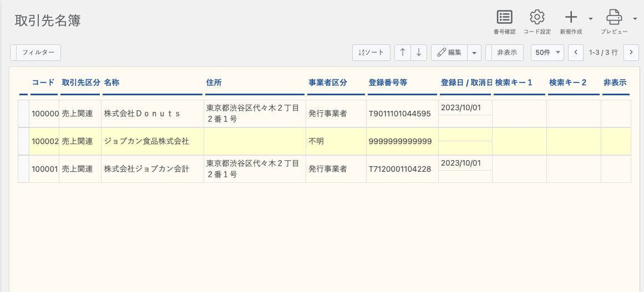This screenshot has height=292, width=644.
Task: Select 株式会社ジョブカン会計 name cell
Action: [x=153, y=169]
